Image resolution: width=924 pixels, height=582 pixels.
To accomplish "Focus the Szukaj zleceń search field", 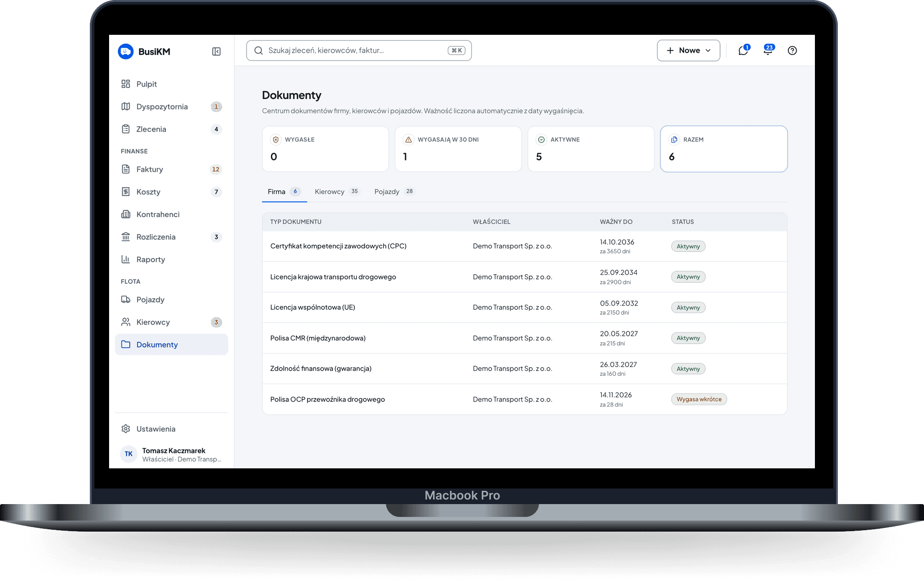I will (359, 50).
